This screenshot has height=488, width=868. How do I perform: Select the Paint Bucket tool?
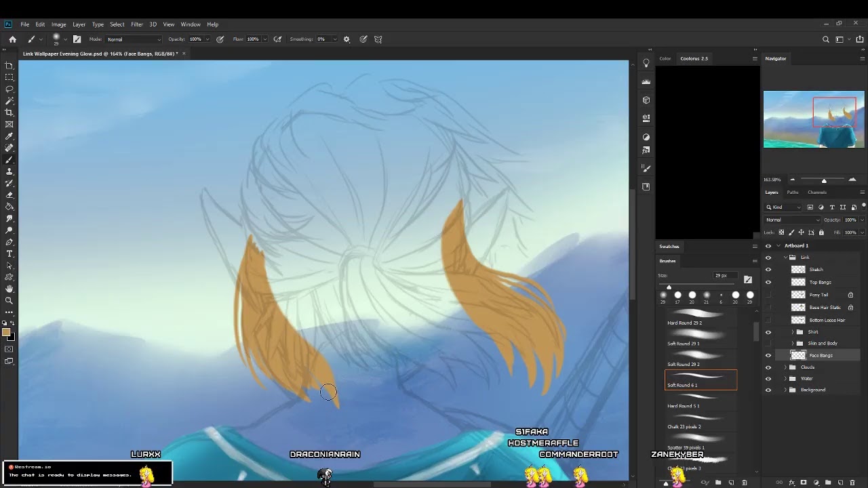tap(9, 207)
